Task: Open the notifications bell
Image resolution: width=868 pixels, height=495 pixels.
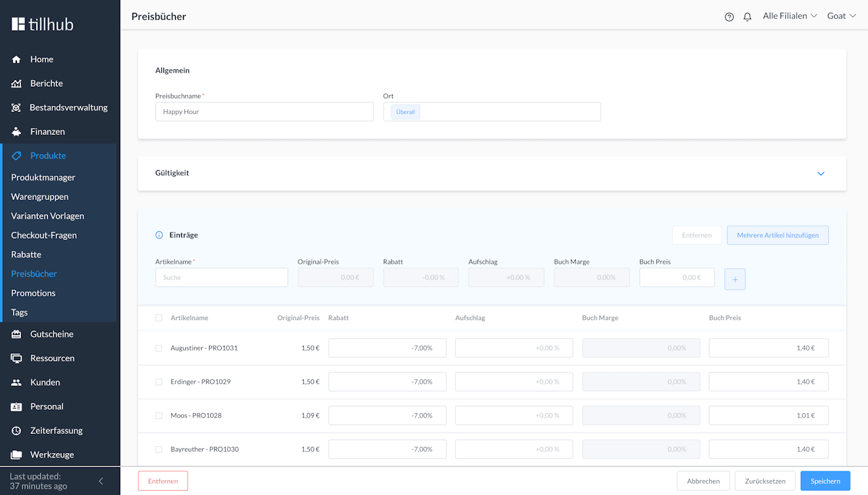Action: pos(747,17)
